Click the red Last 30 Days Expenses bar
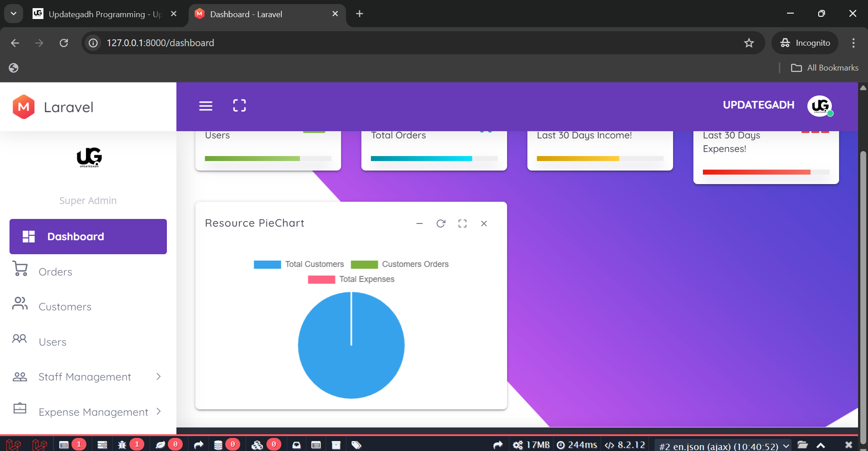The image size is (868, 451). coord(756,172)
